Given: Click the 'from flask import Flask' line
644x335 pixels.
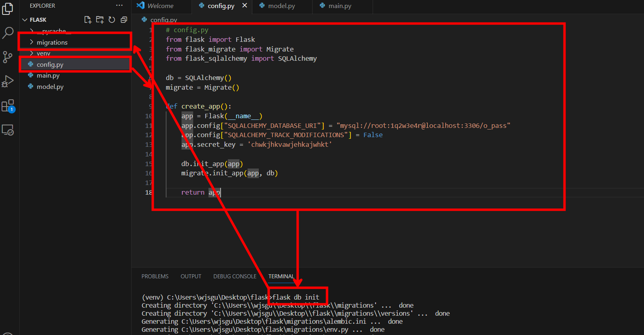Looking at the screenshot, I should coord(211,39).
